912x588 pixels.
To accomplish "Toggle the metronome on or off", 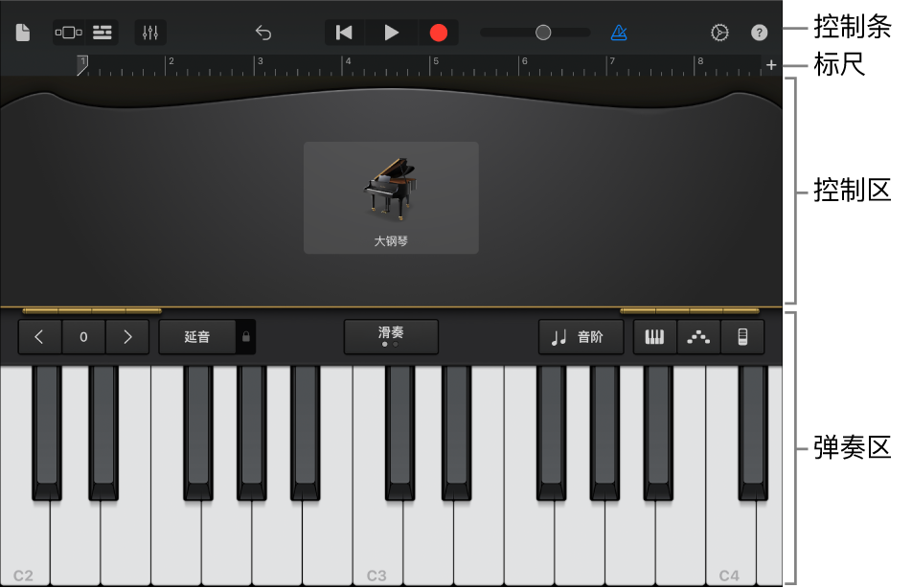I will point(619,33).
